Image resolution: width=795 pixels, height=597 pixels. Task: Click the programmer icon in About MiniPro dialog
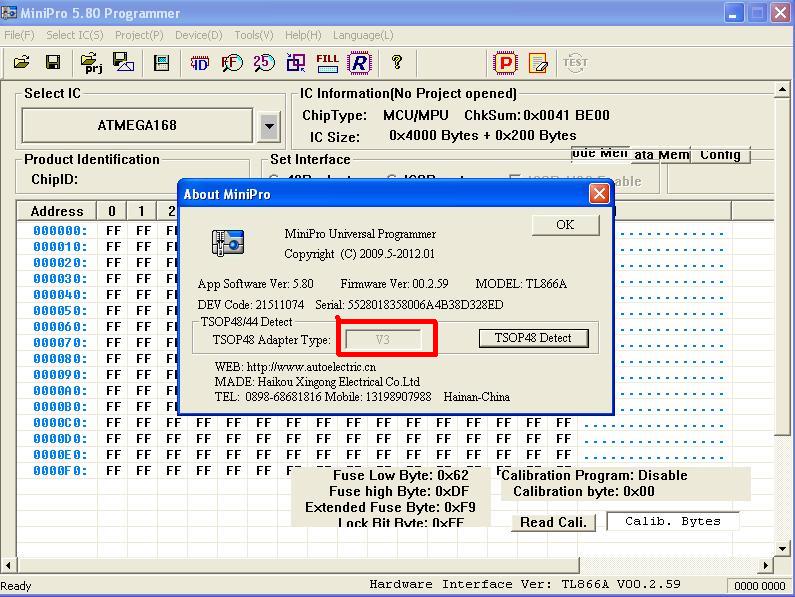228,242
